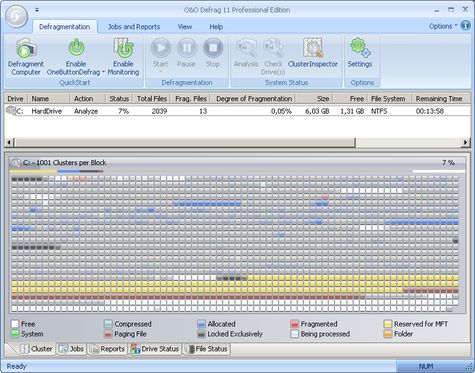
Task: Click the Enable OneButtonDefrag icon
Action: click(x=76, y=47)
